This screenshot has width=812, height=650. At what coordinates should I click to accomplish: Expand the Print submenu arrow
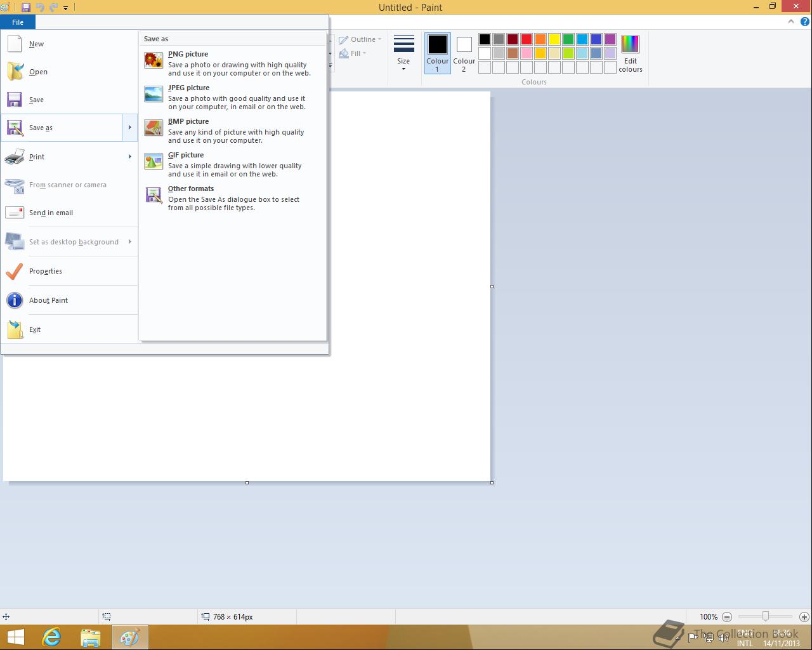pyautogui.click(x=129, y=157)
